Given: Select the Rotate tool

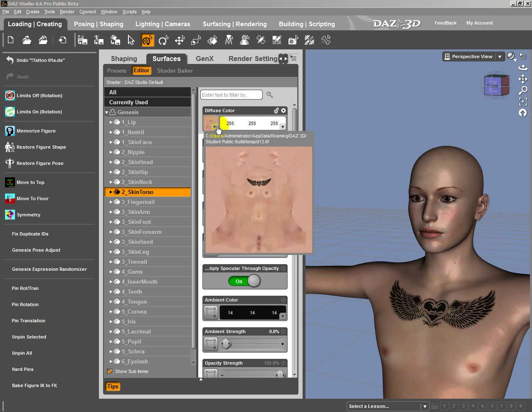Looking at the screenshot, I should coord(163,40).
